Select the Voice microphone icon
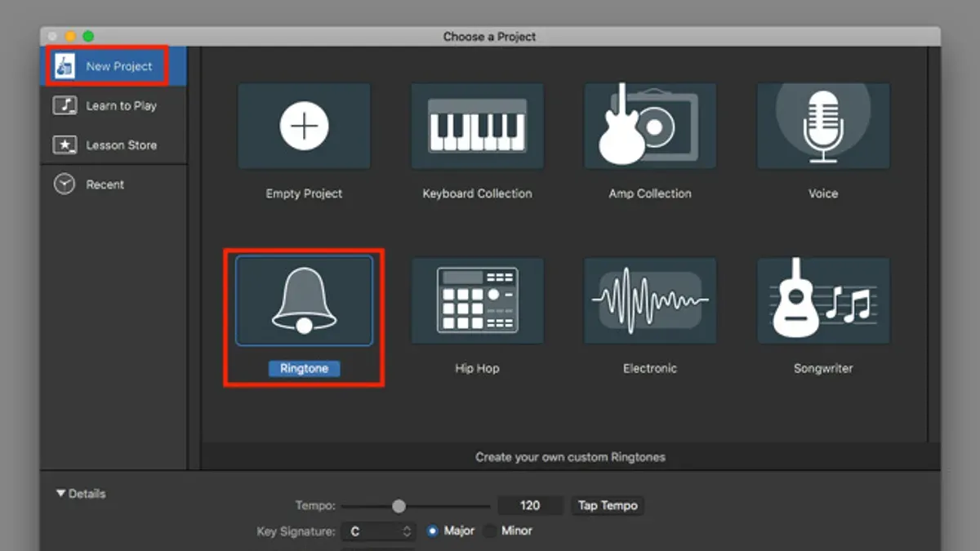This screenshot has width=980, height=551. pyautogui.click(x=823, y=126)
